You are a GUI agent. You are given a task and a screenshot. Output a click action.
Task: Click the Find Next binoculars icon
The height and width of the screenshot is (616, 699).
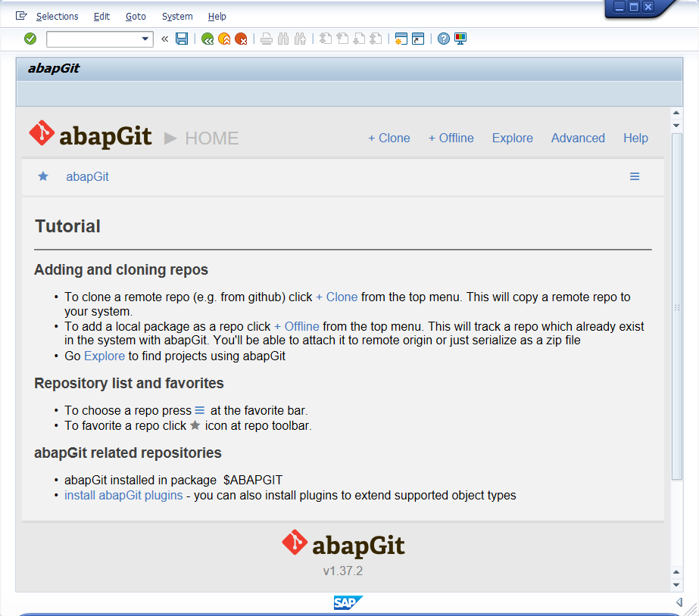click(x=301, y=39)
